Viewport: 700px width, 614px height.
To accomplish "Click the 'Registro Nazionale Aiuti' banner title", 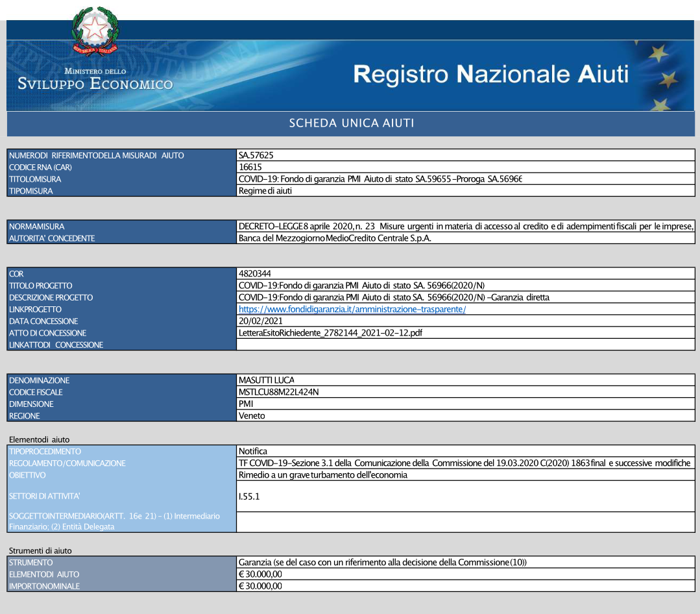I will coord(491,74).
